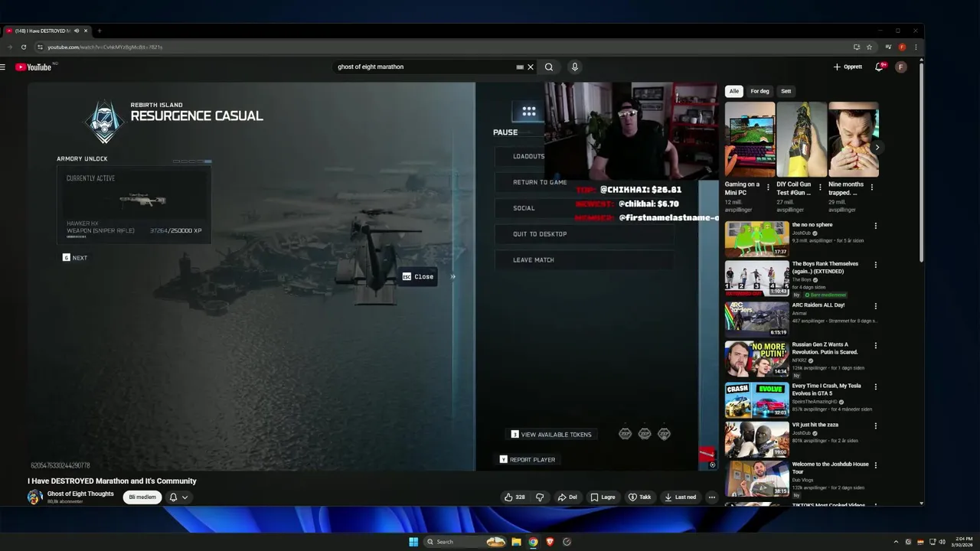Open 'Every Time I Crash' video thumbnail
This screenshot has width=980, height=551.
pos(756,399)
